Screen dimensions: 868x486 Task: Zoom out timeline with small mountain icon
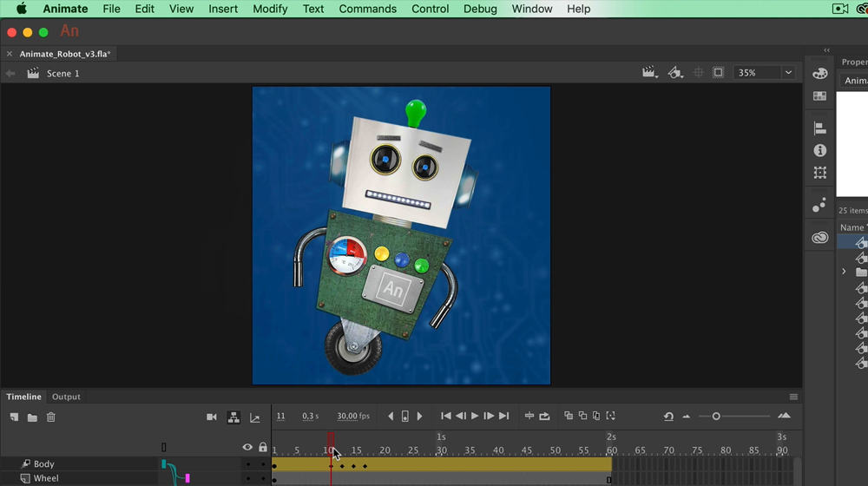click(687, 417)
